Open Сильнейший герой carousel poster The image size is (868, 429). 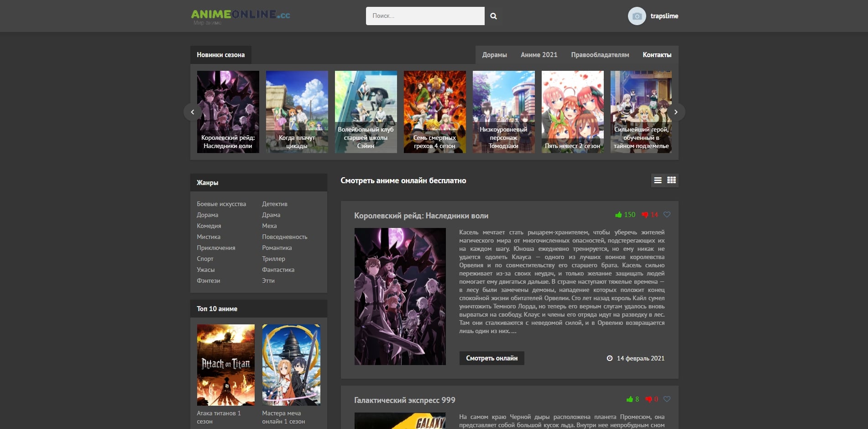641,112
